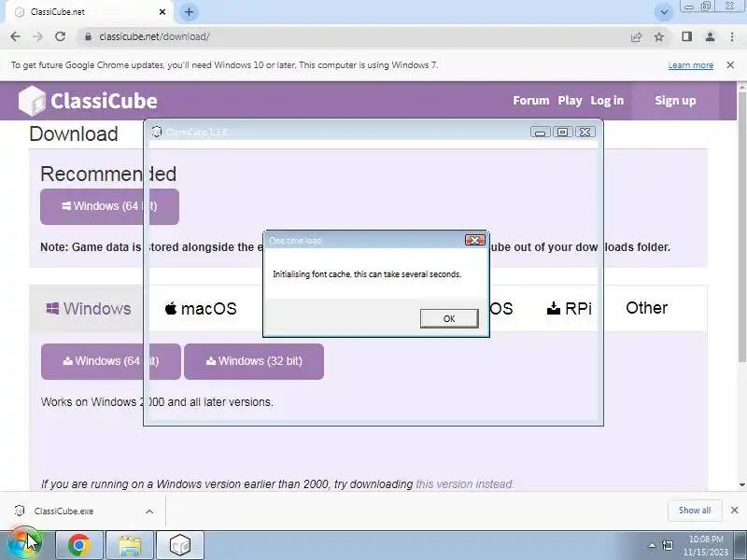
Task: Select the Other platform tab
Action: (646, 308)
